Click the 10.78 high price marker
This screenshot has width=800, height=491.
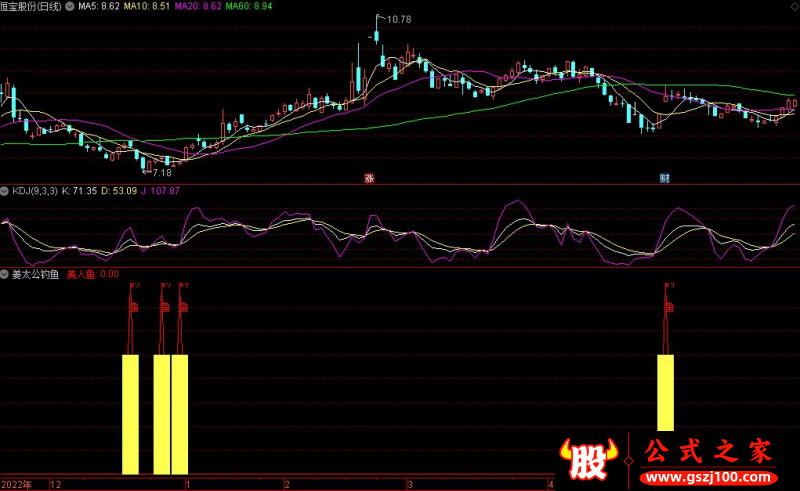coord(398,20)
